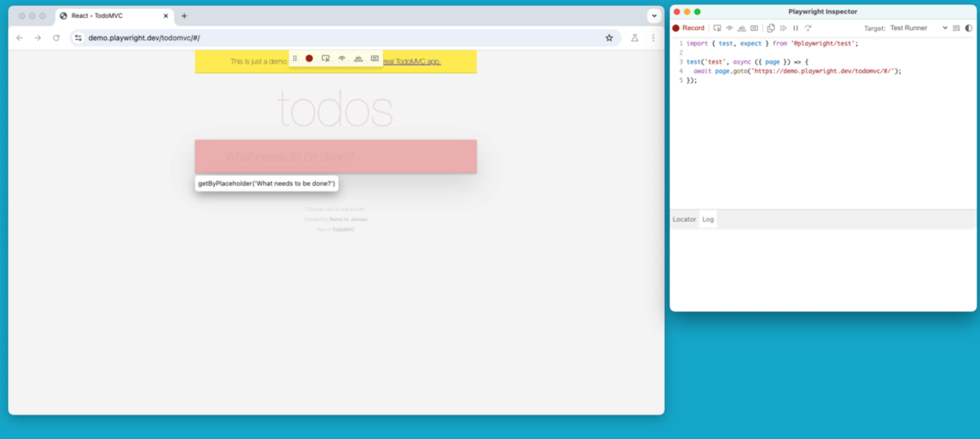
Task: Select Assert text icon in Inspector toolbar
Action: [742, 28]
